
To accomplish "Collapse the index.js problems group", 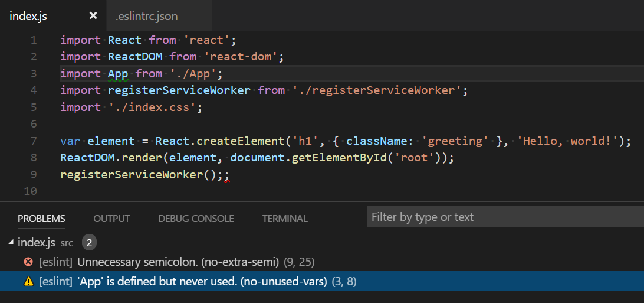I will pos(11,242).
